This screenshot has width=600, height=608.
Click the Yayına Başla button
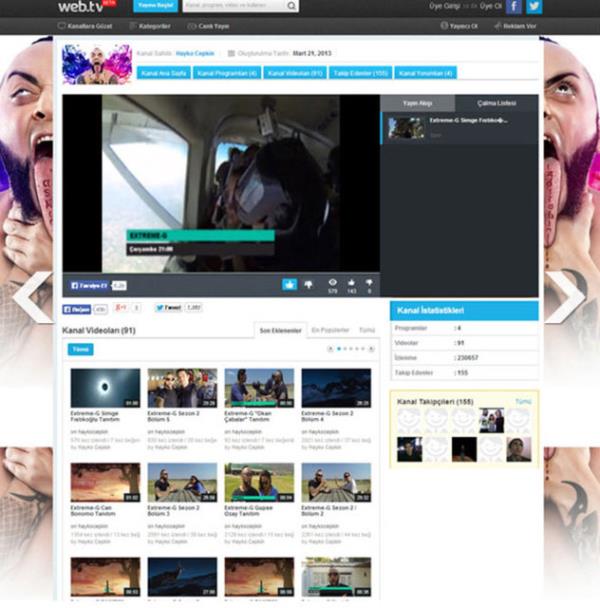coord(156,6)
